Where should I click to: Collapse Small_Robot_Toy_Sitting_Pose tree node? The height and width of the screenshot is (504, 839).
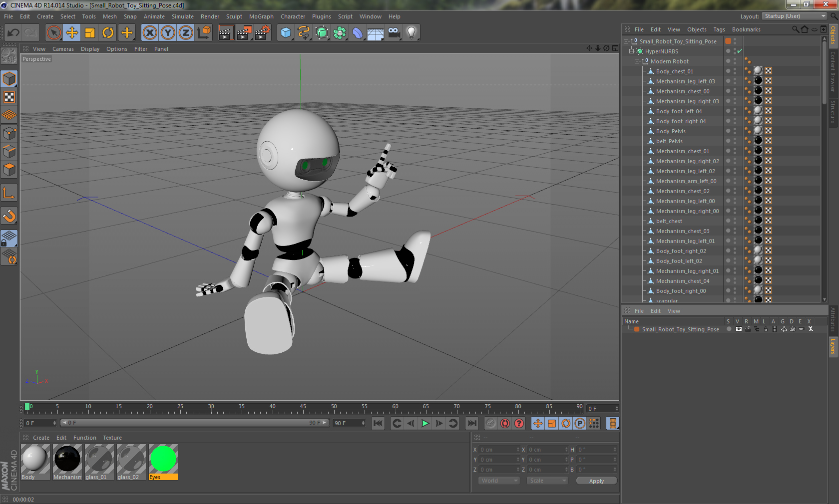(x=626, y=41)
